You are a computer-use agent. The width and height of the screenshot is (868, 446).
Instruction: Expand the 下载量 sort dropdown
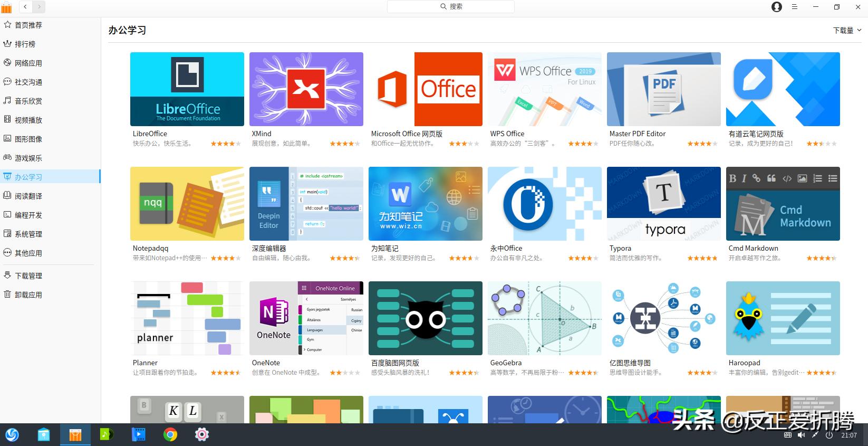(x=847, y=31)
